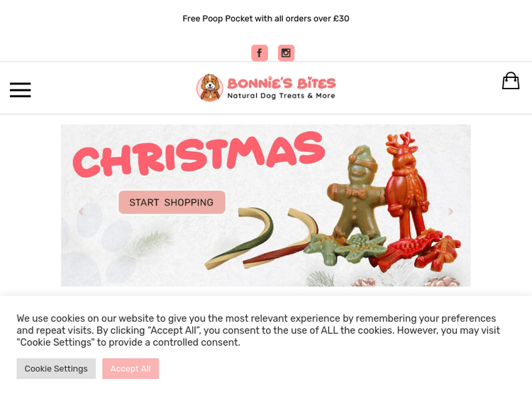Click the dog mascot logo image
The width and height of the screenshot is (532, 399).
(x=210, y=88)
